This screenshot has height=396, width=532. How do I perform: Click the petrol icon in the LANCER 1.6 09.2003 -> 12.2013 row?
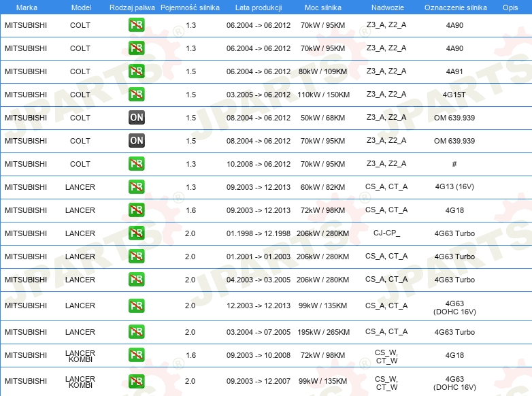pyautogui.click(x=136, y=210)
